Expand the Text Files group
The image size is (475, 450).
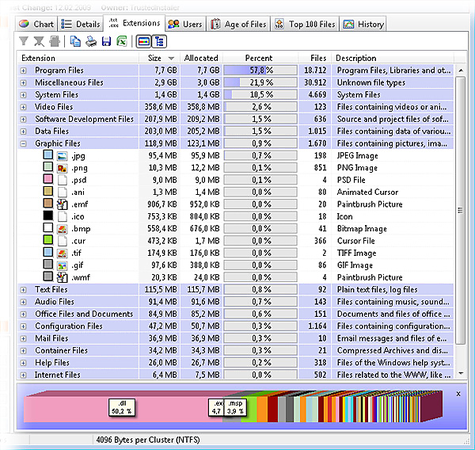pos(23,290)
